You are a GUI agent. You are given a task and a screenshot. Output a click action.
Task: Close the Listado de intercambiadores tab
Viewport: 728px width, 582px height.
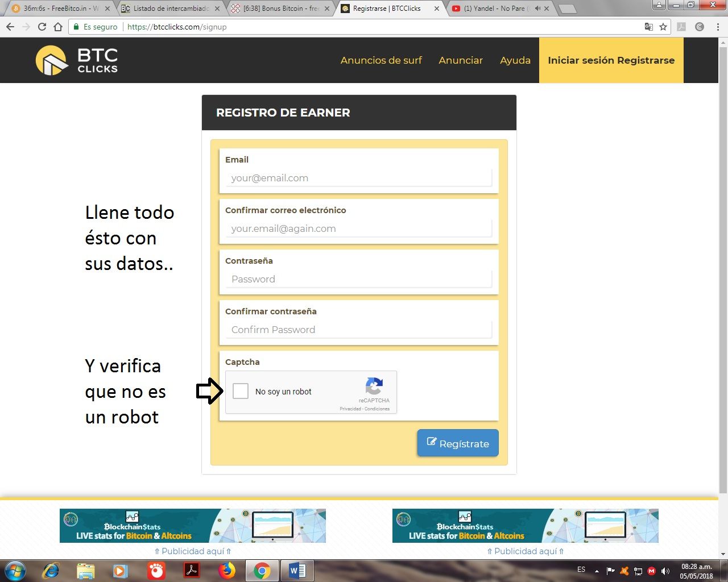click(x=217, y=9)
